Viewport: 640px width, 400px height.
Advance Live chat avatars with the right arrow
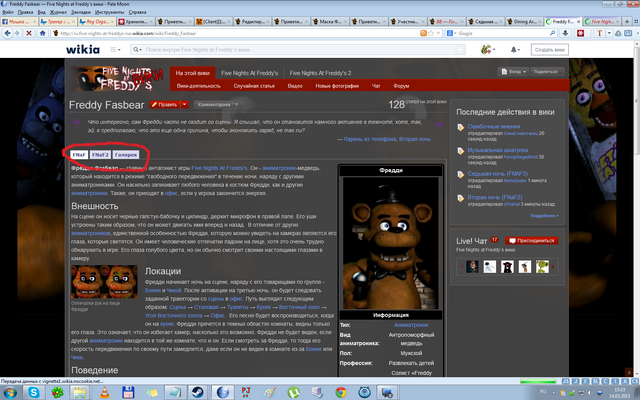coord(553,267)
